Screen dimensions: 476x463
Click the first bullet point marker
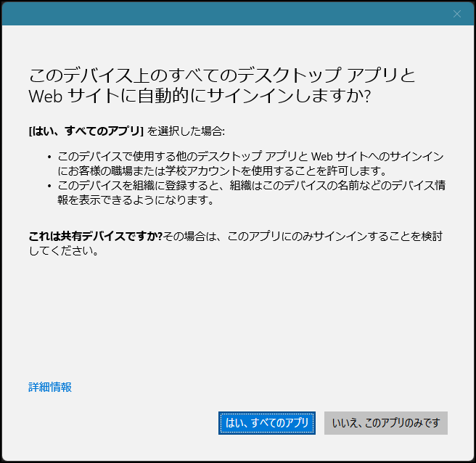point(49,157)
